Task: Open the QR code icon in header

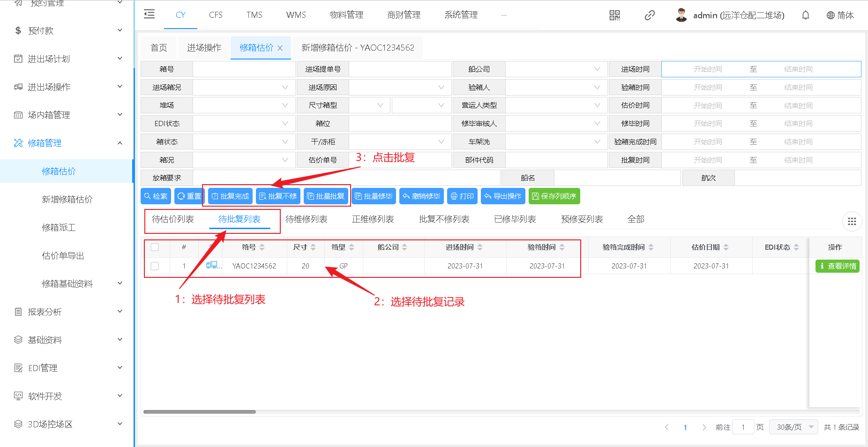Action: pos(614,15)
